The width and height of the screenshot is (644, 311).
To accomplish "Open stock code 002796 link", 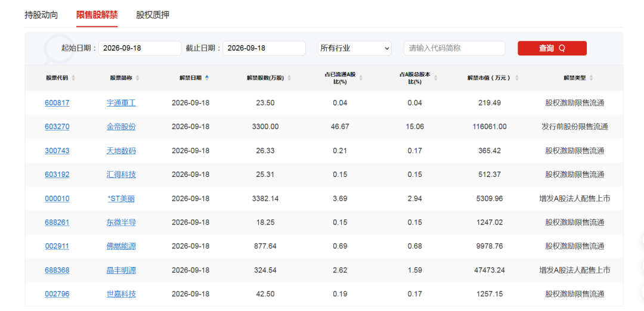I will (x=57, y=294).
